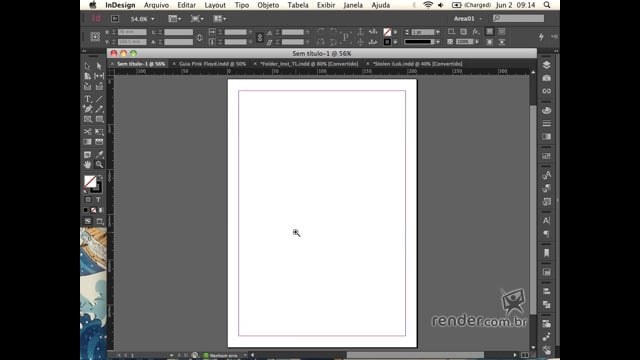
Task: Open the Arrange Documents dropdown
Action: tap(220, 19)
